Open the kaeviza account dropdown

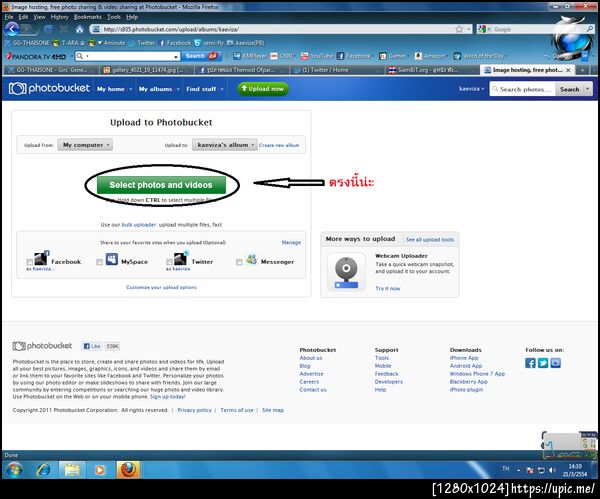click(471, 89)
